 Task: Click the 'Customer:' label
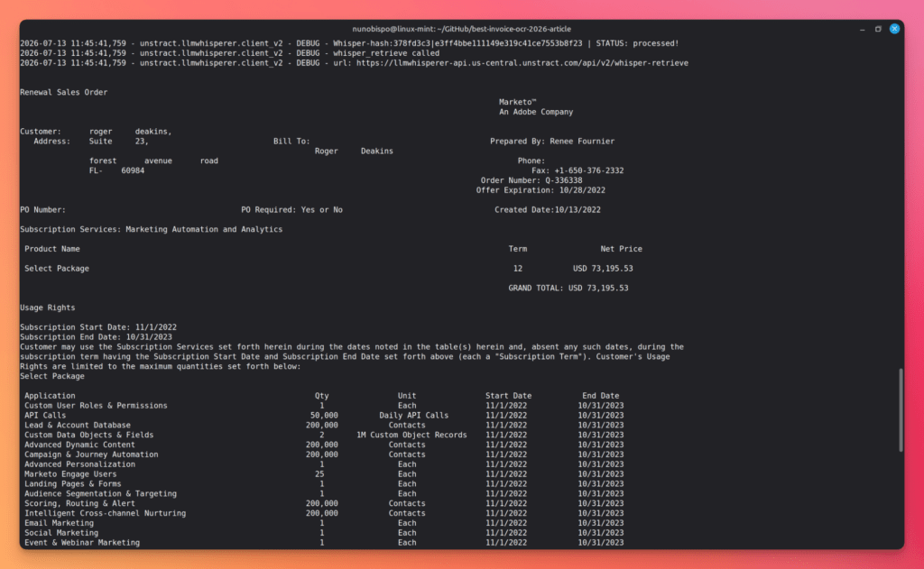click(41, 132)
